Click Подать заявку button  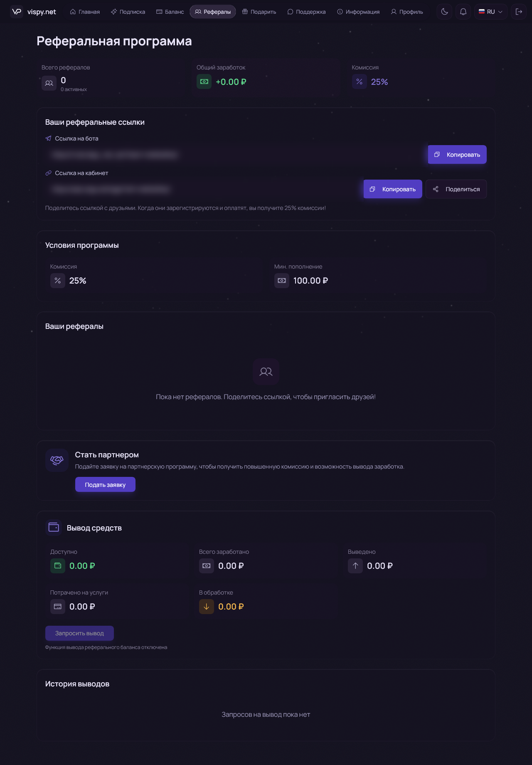pyautogui.click(x=105, y=484)
